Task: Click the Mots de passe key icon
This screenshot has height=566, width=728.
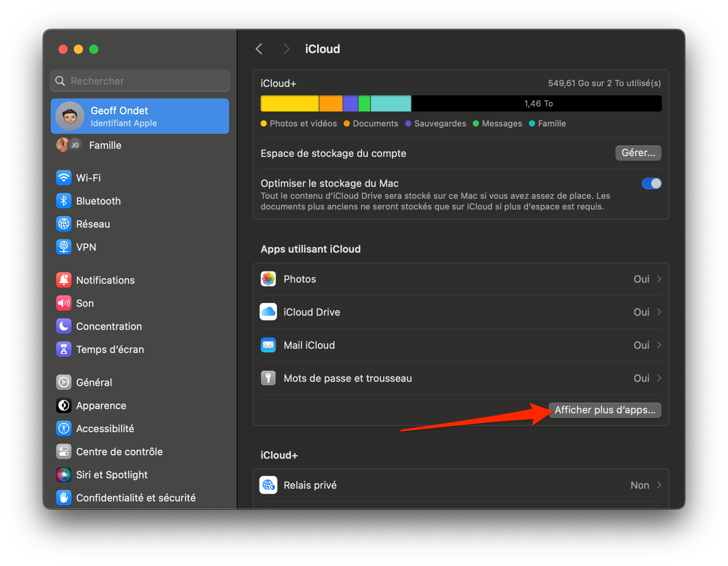Action: pos(268,378)
